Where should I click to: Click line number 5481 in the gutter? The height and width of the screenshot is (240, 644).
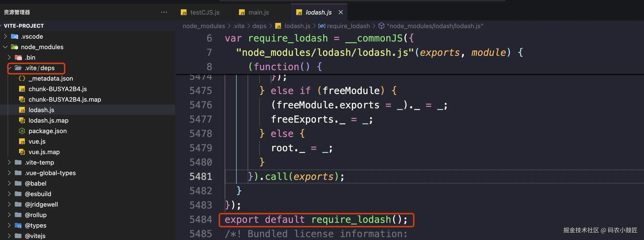click(201, 177)
